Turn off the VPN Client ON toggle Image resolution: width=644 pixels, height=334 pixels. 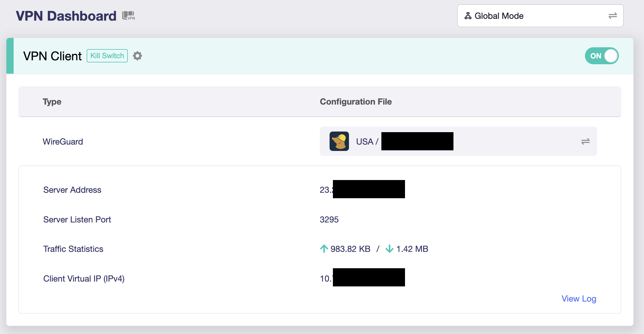(x=601, y=56)
